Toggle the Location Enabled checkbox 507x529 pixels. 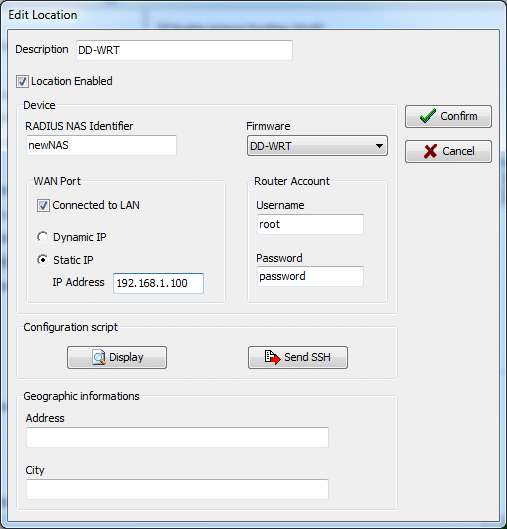pos(22,82)
